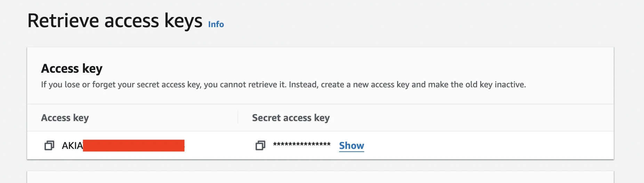The image size is (644, 183).
Task: Select the masked secret key asterisks
Action: click(x=301, y=145)
